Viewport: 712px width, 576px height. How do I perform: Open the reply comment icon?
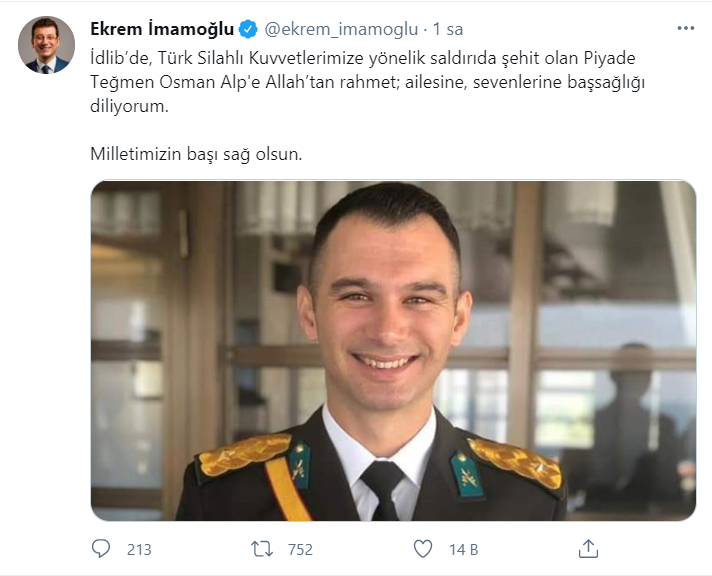pos(101,549)
